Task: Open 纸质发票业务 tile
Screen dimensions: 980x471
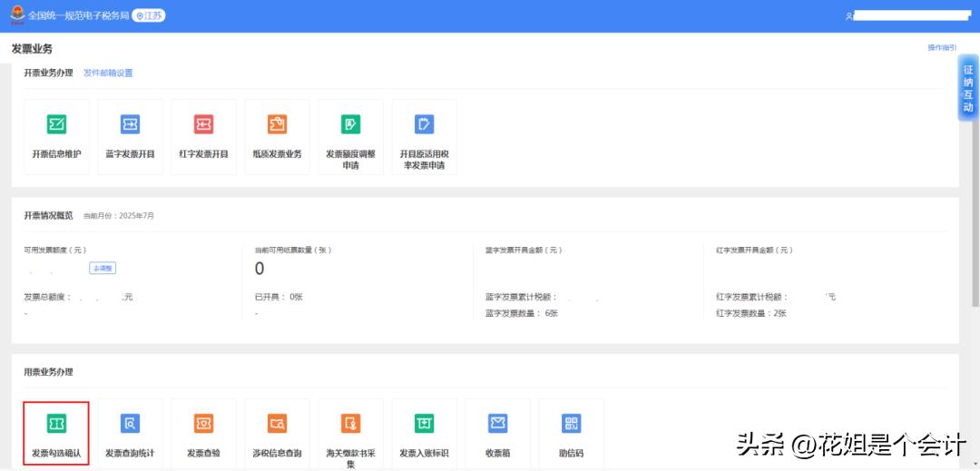Action: click(277, 137)
